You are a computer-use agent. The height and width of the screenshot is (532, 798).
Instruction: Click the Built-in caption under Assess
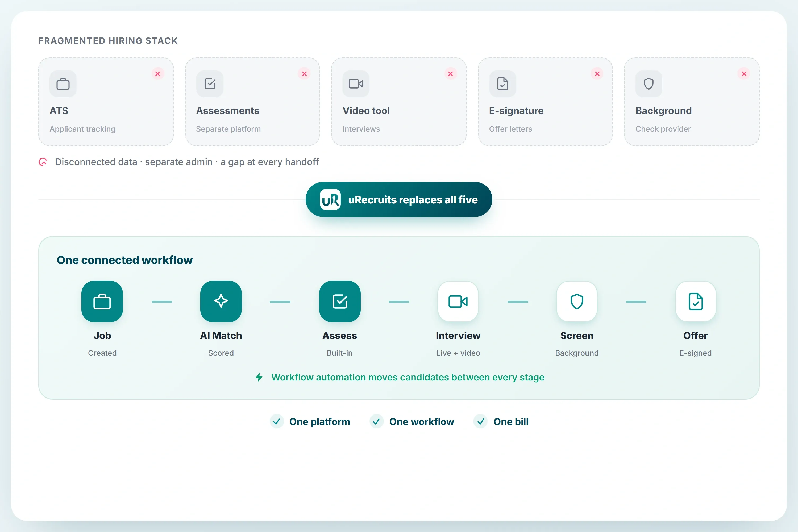[x=340, y=353]
